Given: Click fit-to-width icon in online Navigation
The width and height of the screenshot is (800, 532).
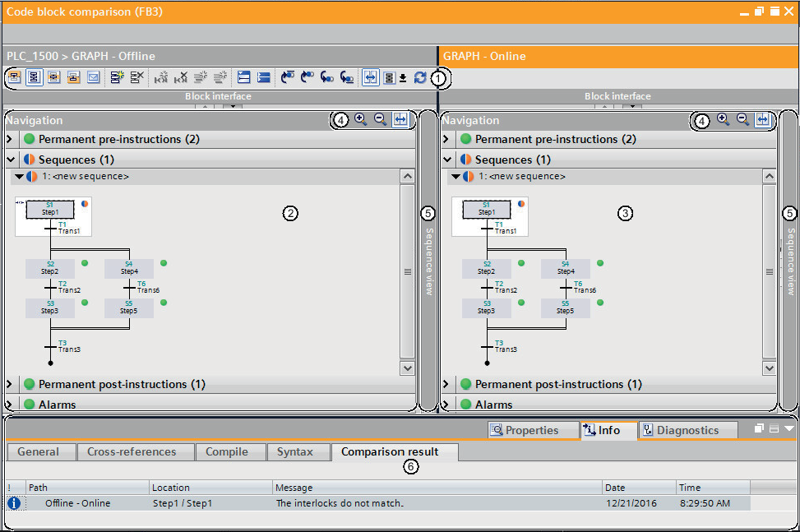Looking at the screenshot, I should [763, 120].
